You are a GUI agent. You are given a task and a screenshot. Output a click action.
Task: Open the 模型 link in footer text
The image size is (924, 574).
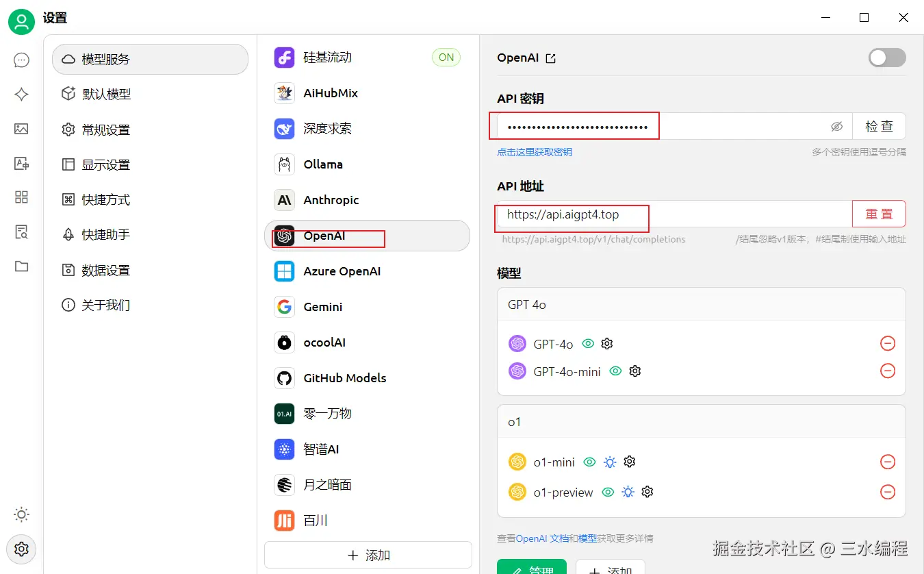click(x=587, y=539)
